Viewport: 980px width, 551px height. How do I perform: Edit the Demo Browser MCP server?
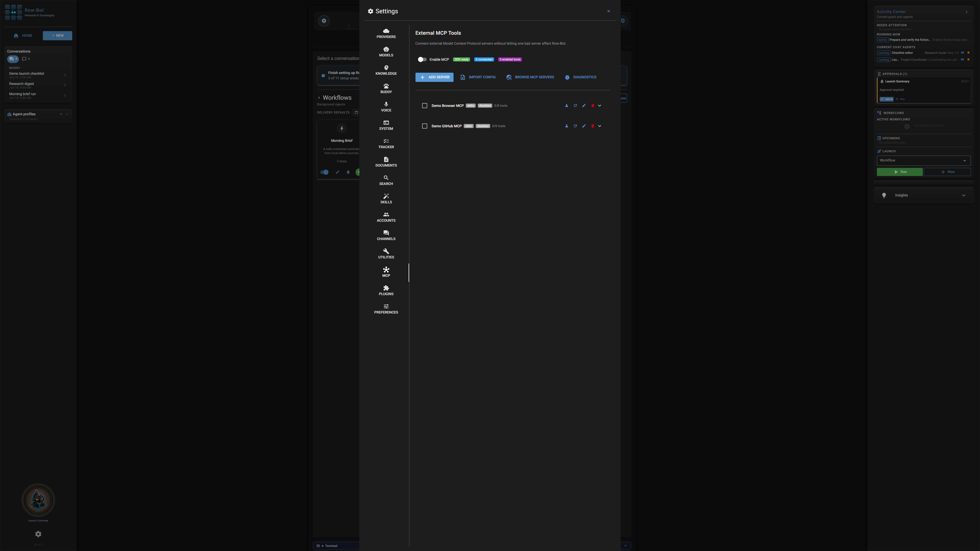pos(584,106)
